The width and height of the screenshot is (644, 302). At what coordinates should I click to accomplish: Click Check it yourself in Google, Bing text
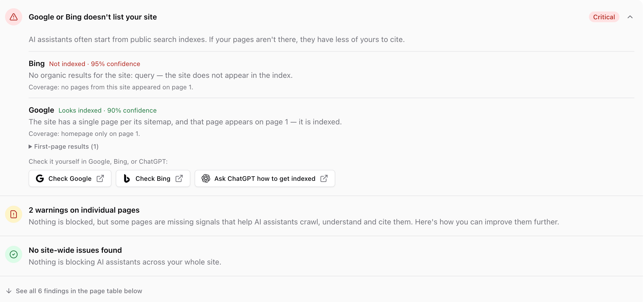(x=98, y=162)
